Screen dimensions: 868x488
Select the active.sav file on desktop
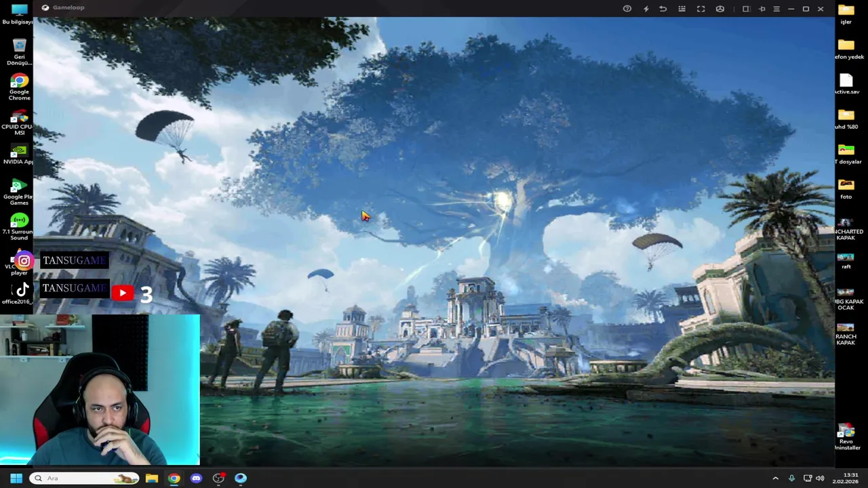pos(846,84)
